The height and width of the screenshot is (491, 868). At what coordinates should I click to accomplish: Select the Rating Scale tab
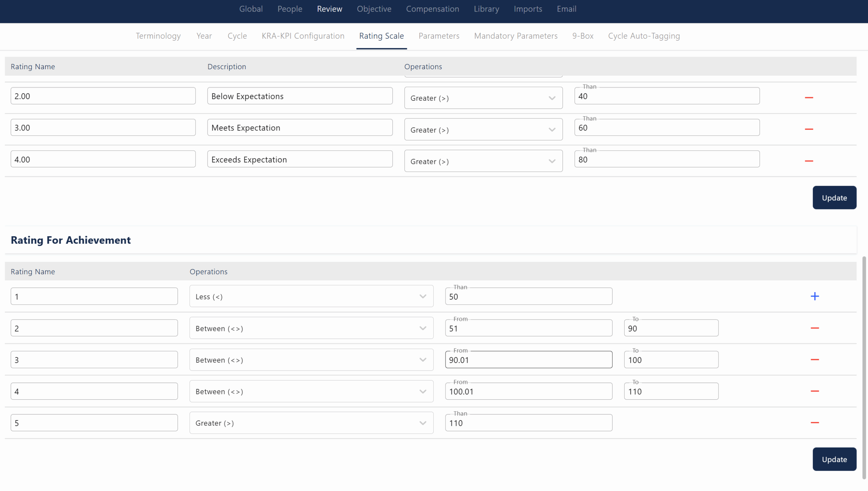click(x=381, y=36)
